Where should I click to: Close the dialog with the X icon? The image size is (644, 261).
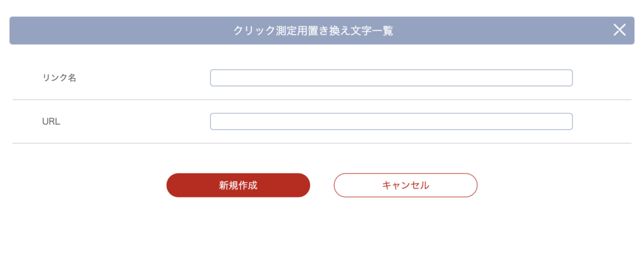[619, 30]
